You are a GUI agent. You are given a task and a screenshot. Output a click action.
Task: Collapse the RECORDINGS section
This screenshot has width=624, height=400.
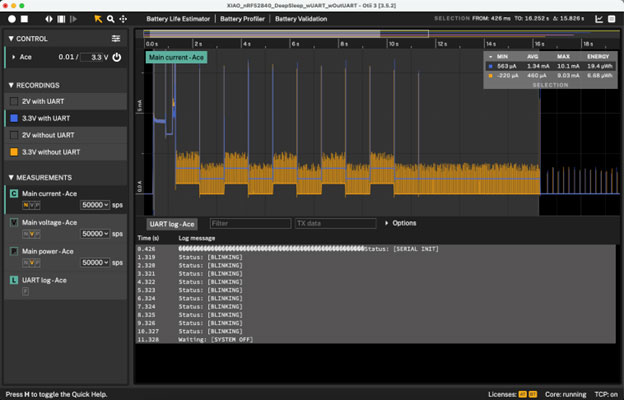coord(12,85)
